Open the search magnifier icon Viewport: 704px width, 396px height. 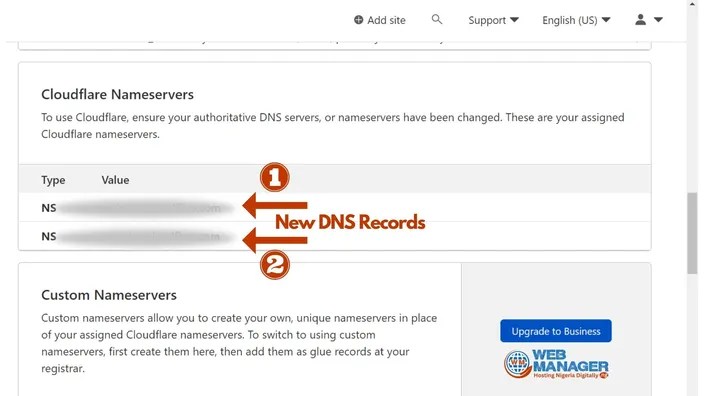tap(436, 19)
